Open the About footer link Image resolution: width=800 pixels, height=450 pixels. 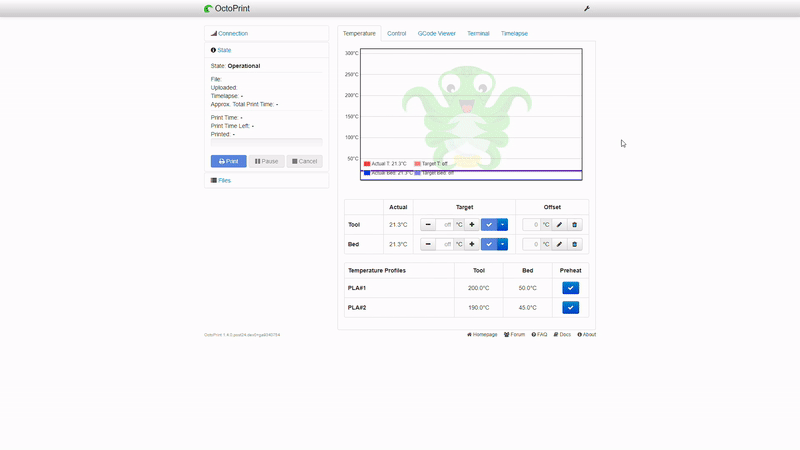click(587, 335)
